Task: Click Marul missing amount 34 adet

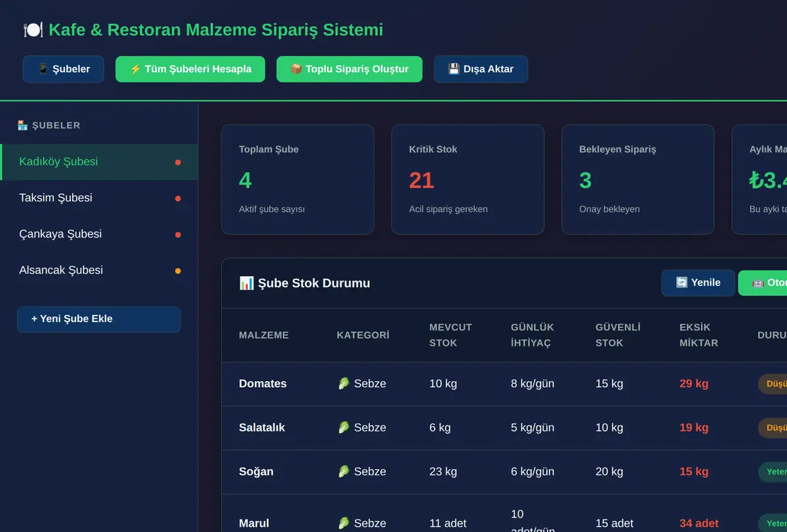Action: click(x=699, y=523)
